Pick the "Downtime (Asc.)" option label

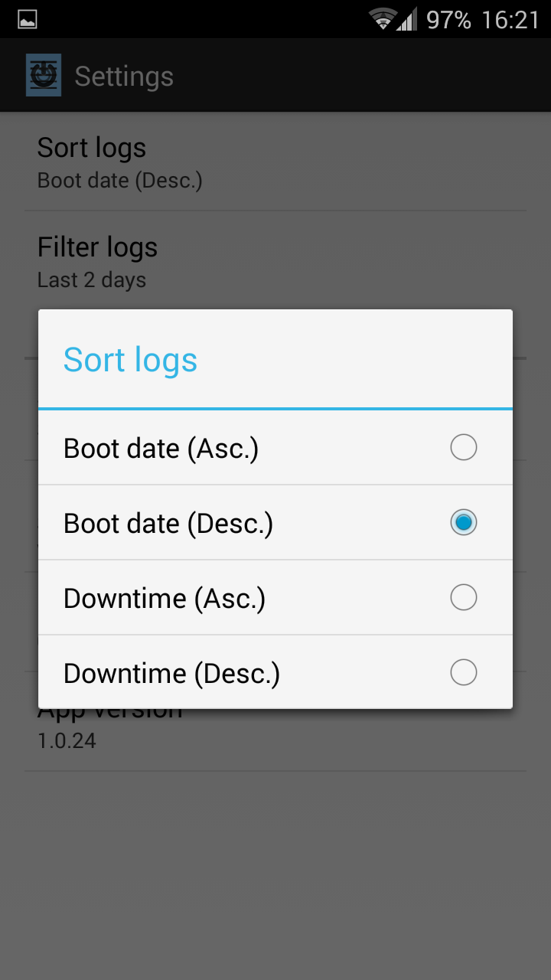click(164, 599)
